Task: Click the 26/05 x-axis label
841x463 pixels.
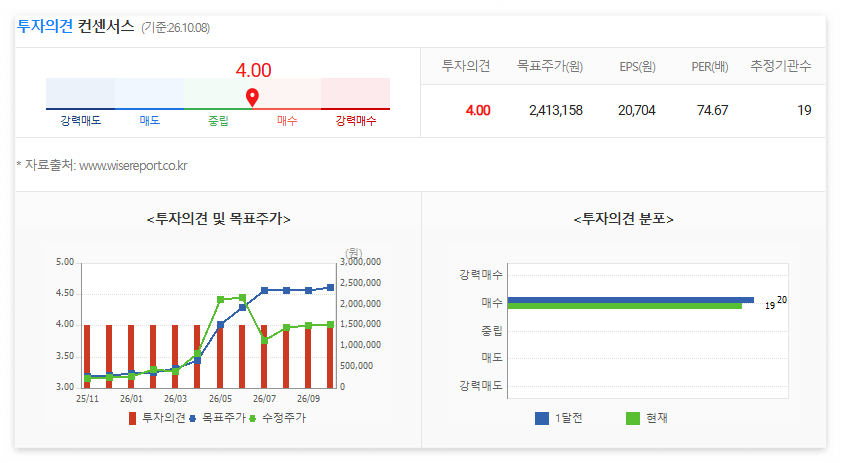Action: (x=220, y=399)
